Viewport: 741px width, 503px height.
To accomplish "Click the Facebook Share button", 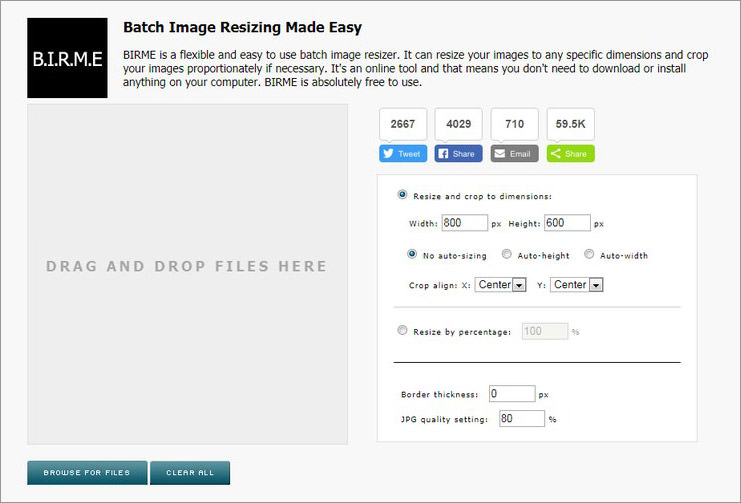I will coord(458,154).
